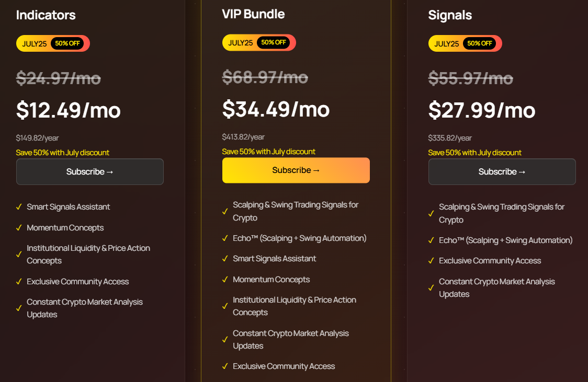Click the 50% OFF pill on VIP Bundle

(x=274, y=42)
